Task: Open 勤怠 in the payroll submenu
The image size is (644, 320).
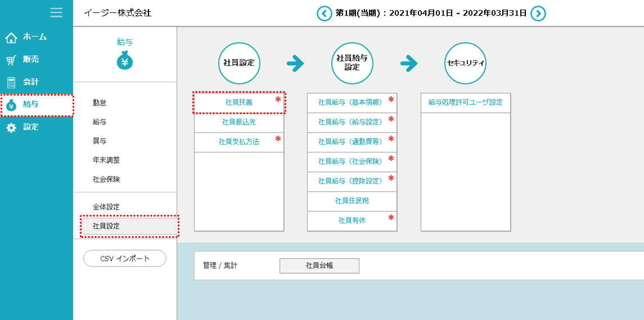Action: tap(100, 103)
